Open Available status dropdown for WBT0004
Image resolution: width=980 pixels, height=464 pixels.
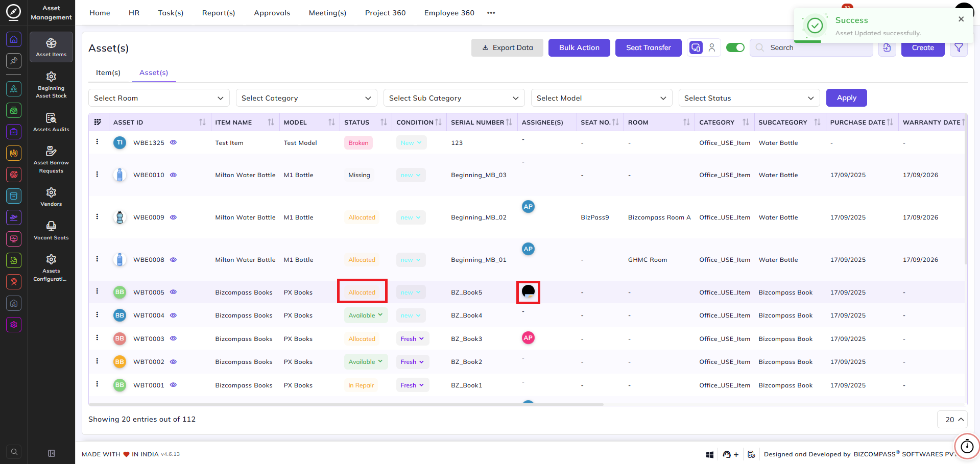366,315
